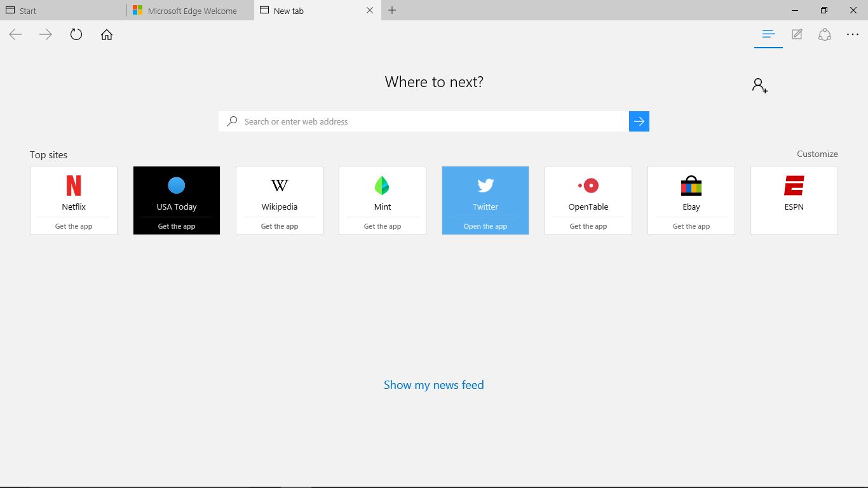Open the More actions ellipsis menu
Screen dimensions: 868x488
point(853,35)
